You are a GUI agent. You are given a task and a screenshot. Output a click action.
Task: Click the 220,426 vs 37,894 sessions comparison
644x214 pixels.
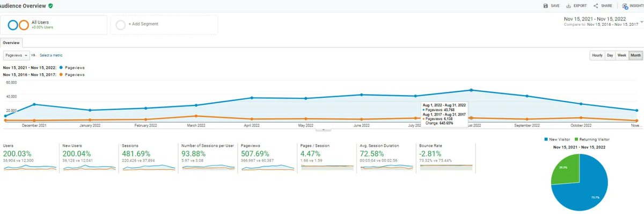click(138, 160)
